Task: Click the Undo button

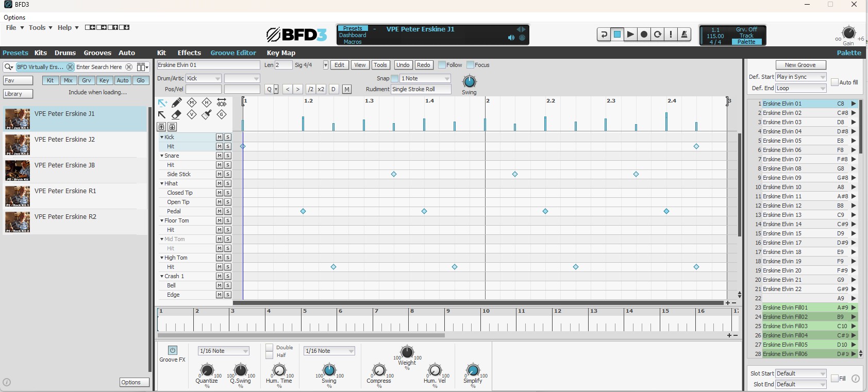Action: pos(403,65)
